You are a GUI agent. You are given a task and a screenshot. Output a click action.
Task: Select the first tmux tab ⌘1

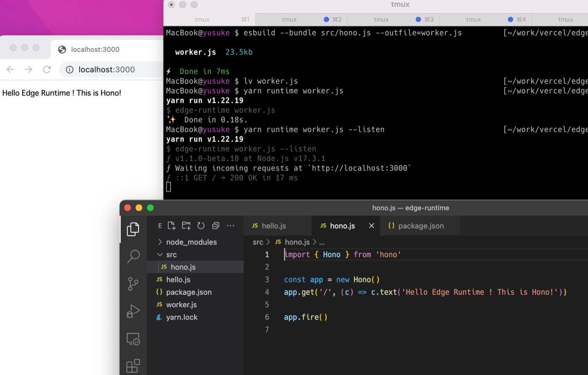[209, 19]
